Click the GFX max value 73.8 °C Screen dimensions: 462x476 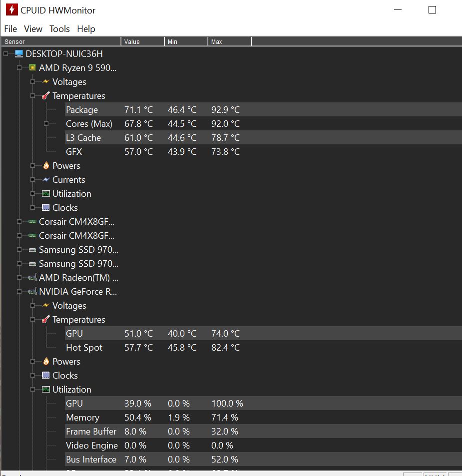(226, 151)
